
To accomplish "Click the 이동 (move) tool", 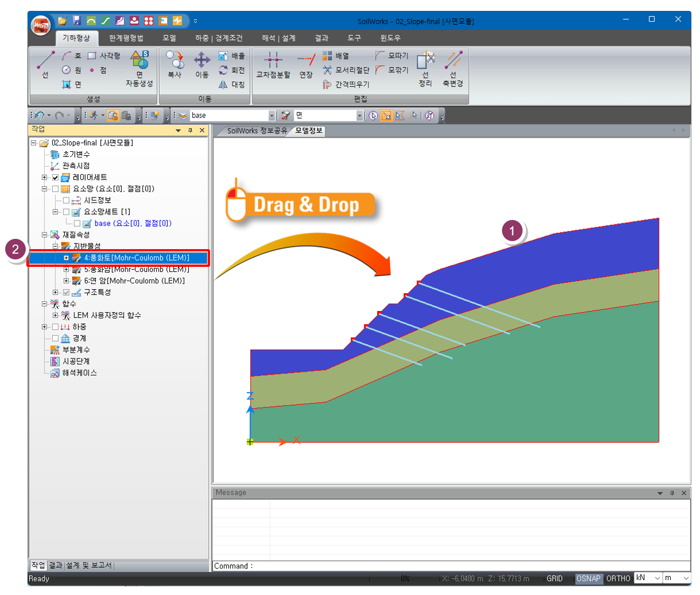I will [201, 64].
